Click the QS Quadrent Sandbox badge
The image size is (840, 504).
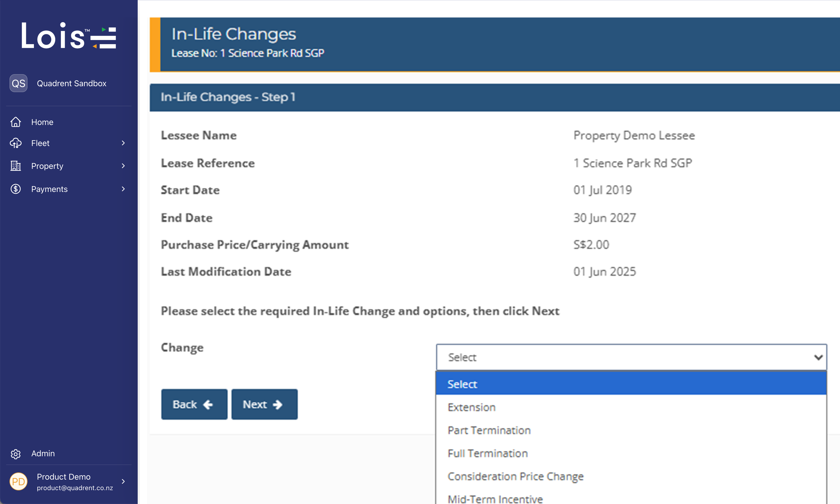click(18, 83)
